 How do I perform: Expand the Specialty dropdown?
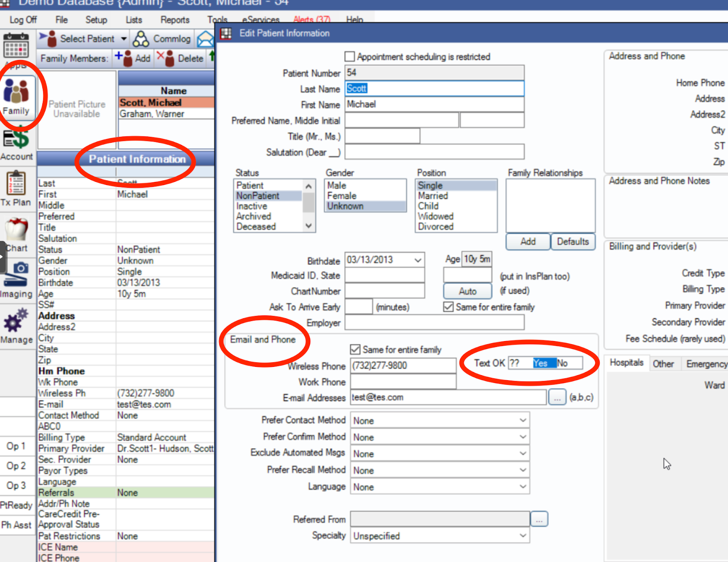(523, 536)
